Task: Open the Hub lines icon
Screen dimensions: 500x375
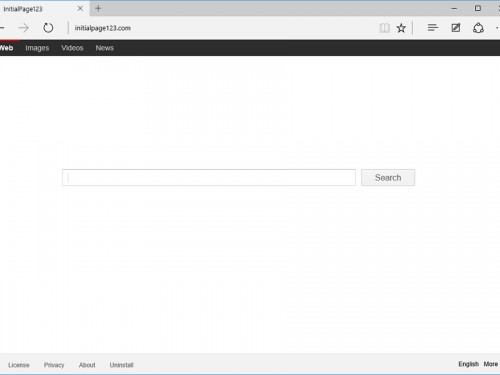Action: [x=433, y=28]
